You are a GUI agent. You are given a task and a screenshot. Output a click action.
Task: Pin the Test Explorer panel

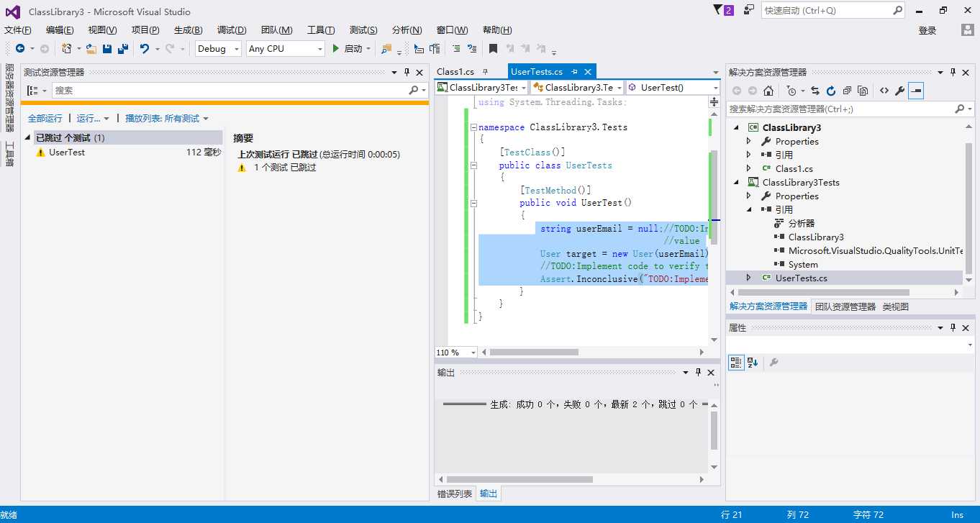(x=407, y=72)
